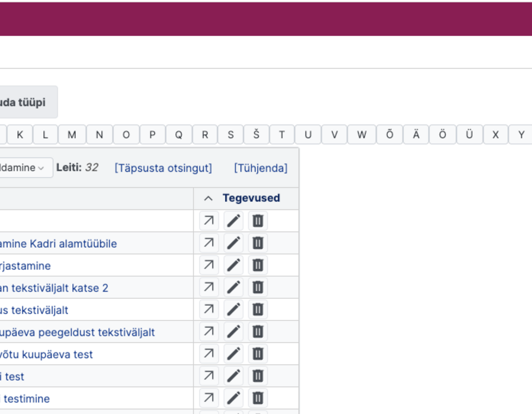Viewport: 532px width, 414px height.
Task: Open the 'võtu kuupäeva test' link
Action: (x=46, y=355)
